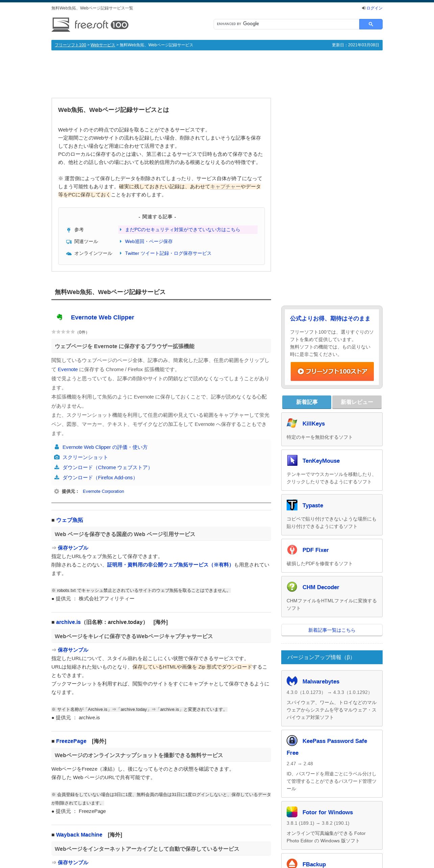Click the cloud icon beside オンラインツール
Viewport: 434px width, 868px height.
pos(69,254)
